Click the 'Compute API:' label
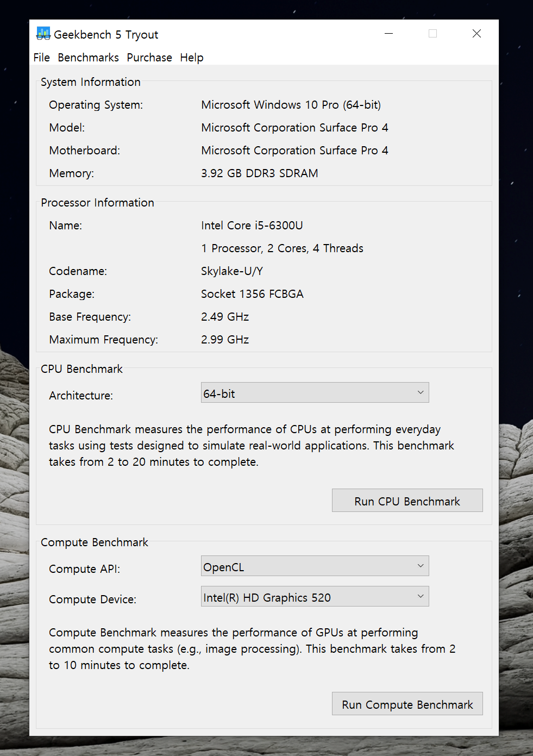Viewport: 533px width, 756px height. click(85, 569)
